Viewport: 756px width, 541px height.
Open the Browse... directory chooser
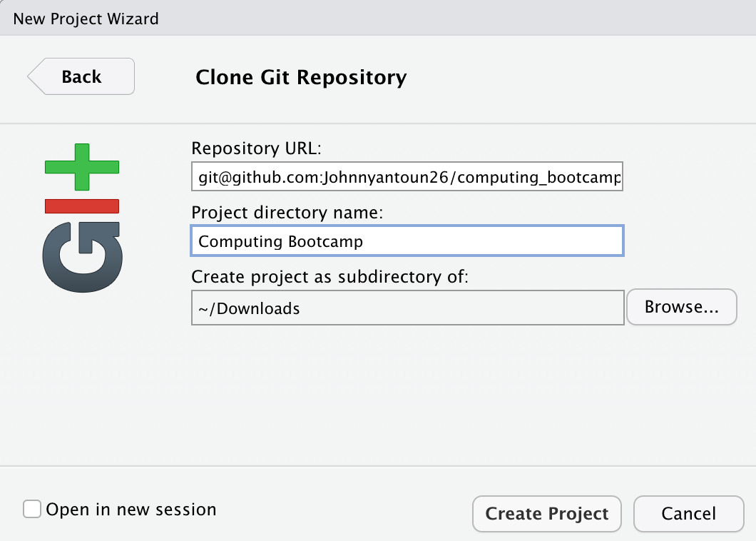681,307
